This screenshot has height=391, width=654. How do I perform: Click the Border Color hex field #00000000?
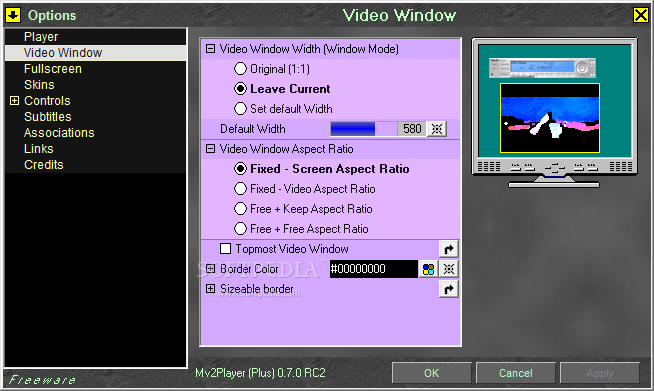click(x=373, y=269)
